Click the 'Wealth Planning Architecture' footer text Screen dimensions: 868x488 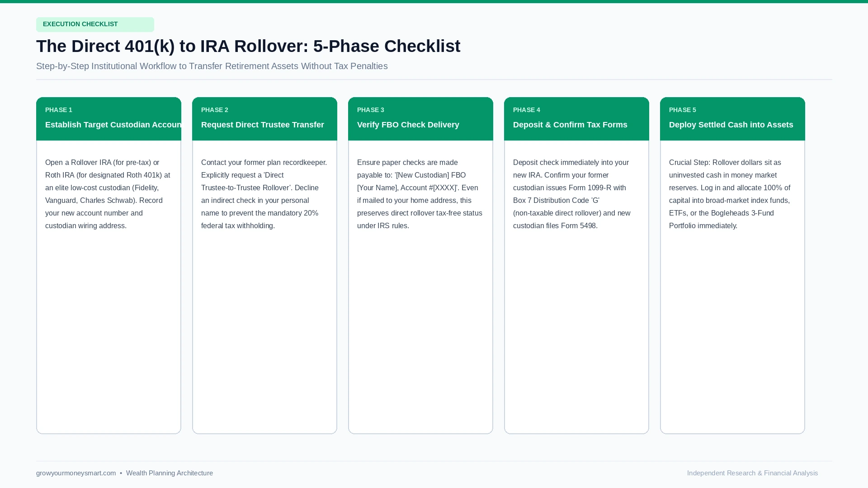click(x=170, y=473)
